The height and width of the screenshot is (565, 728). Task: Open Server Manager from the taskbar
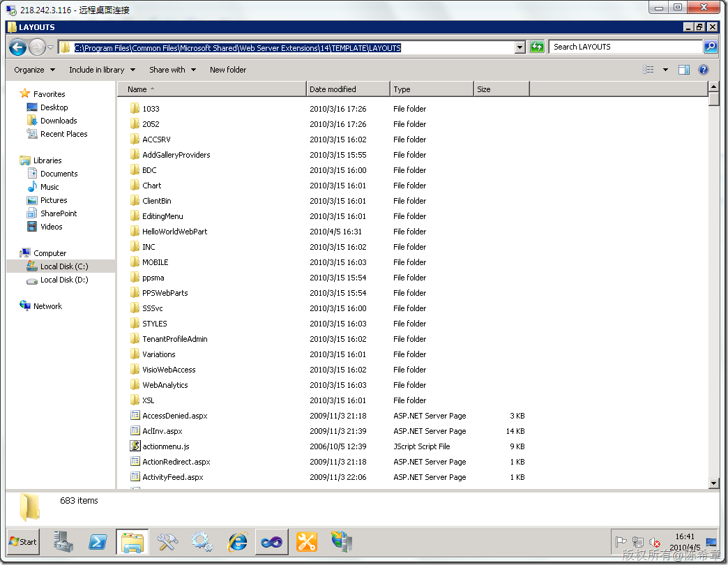[x=63, y=541]
